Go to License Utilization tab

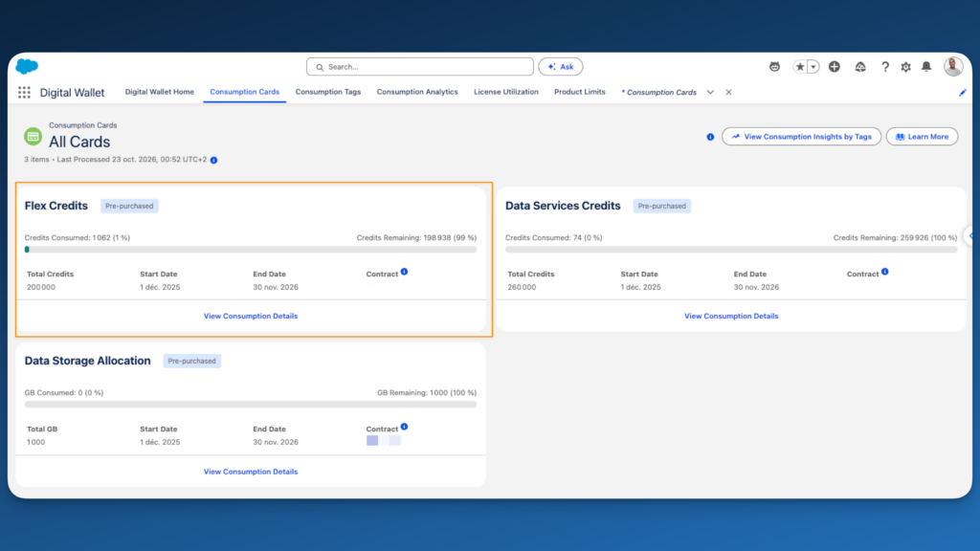click(x=505, y=92)
